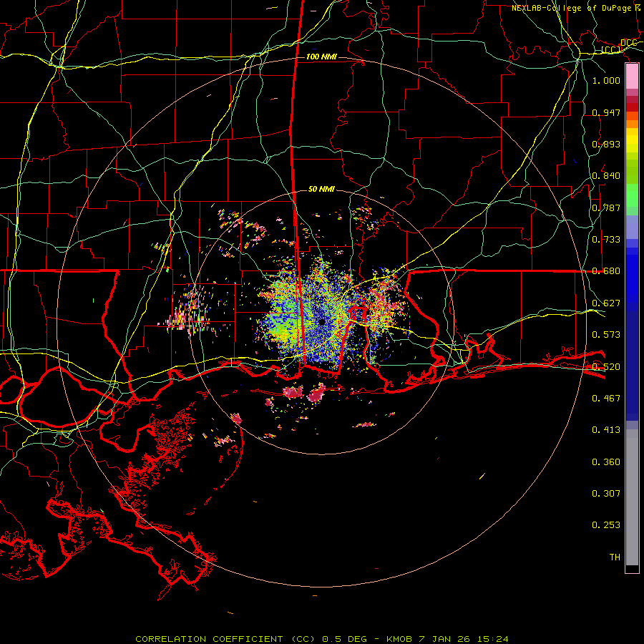644x644 pixels.
Task: Pick the periwinkle segment of color bar
Action: [632, 227]
